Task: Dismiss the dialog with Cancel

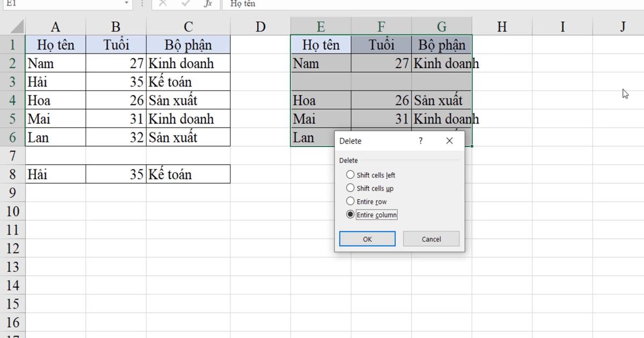Action: [x=431, y=238]
